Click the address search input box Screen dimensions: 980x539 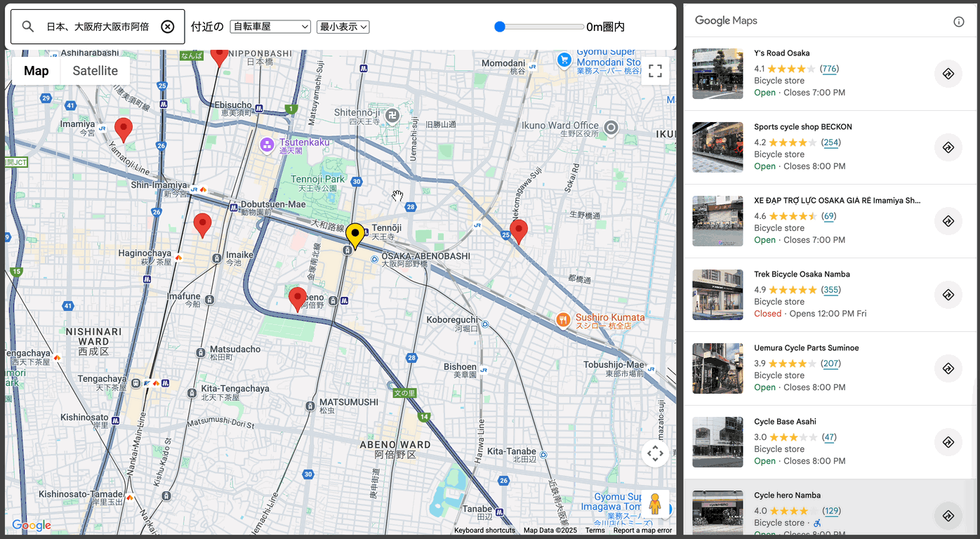pos(98,27)
